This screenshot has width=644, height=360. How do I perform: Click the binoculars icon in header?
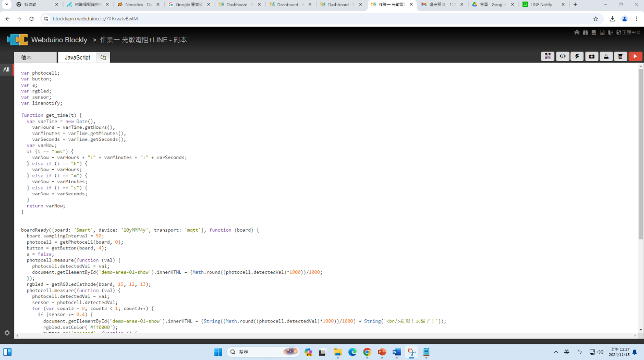coord(586,32)
